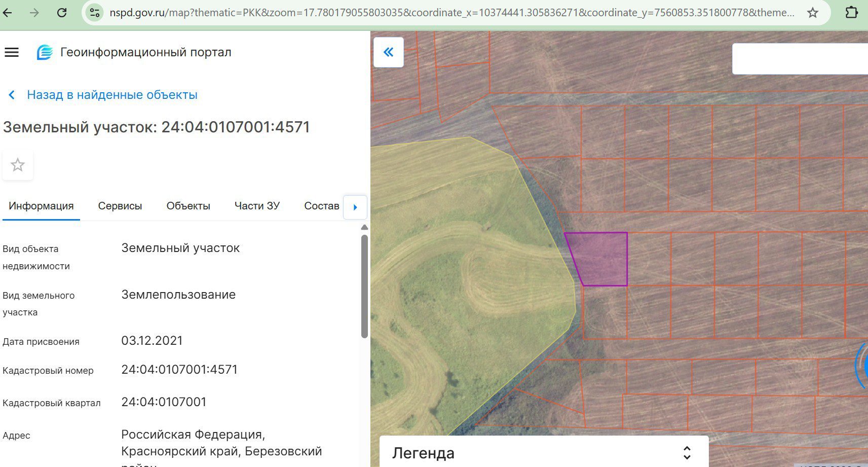The height and width of the screenshot is (467, 868).
Task: Click the date value 03.12.2021
Action: (x=152, y=340)
